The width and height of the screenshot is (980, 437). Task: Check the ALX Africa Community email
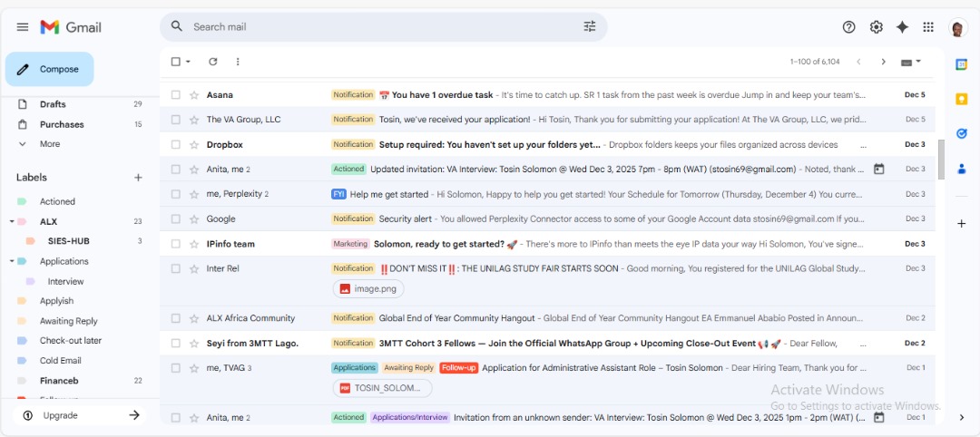(x=176, y=318)
